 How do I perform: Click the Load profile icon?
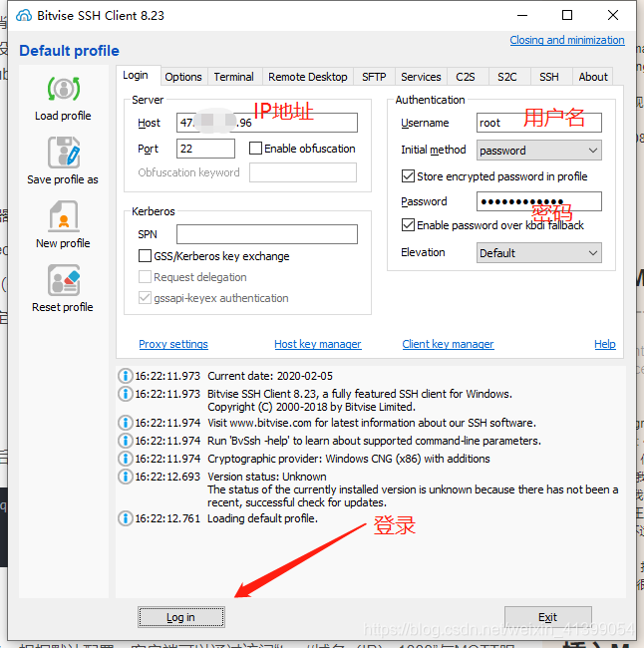64,89
